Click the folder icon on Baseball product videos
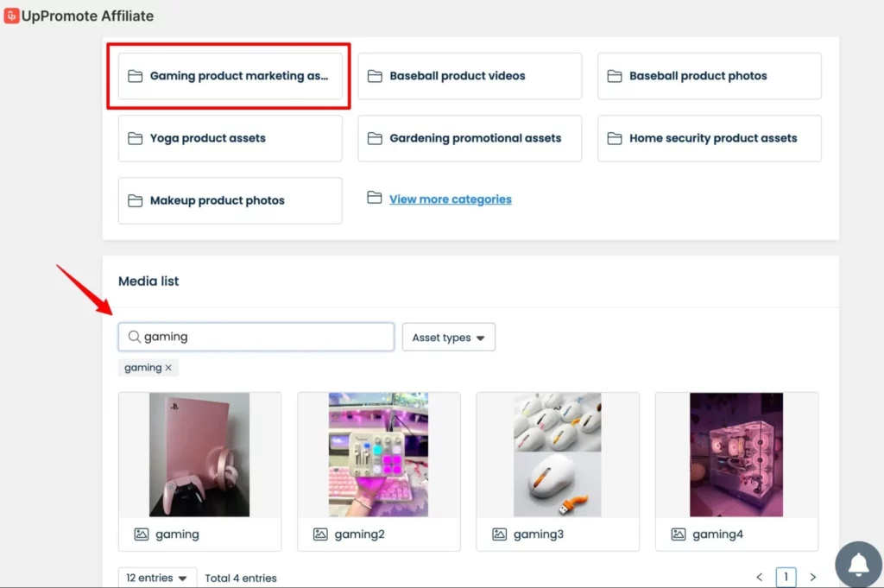The image size is (884, 588). [x=374, y=75]
